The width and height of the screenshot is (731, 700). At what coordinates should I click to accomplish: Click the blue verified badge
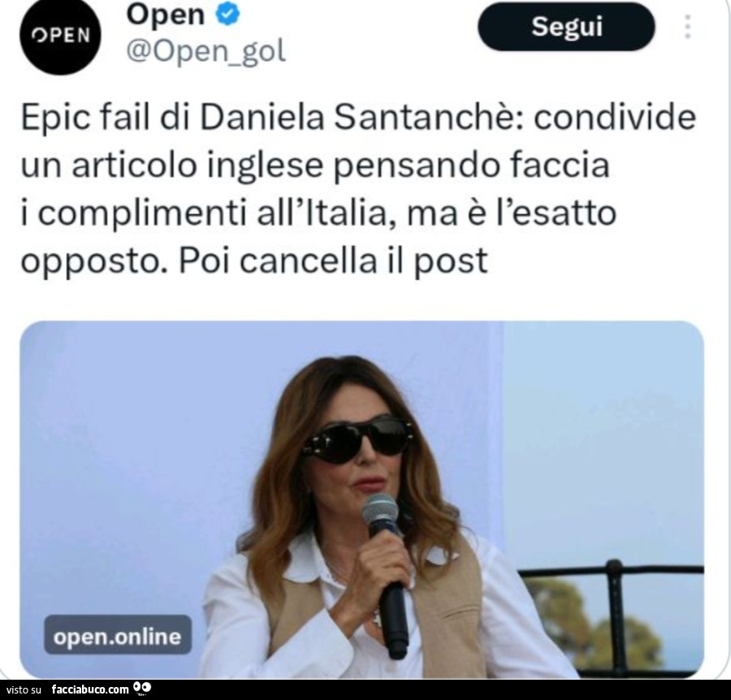[x=227, y=14]
